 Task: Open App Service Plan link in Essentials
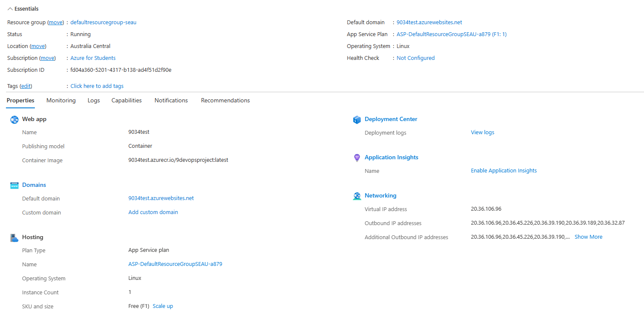[451, 34]
